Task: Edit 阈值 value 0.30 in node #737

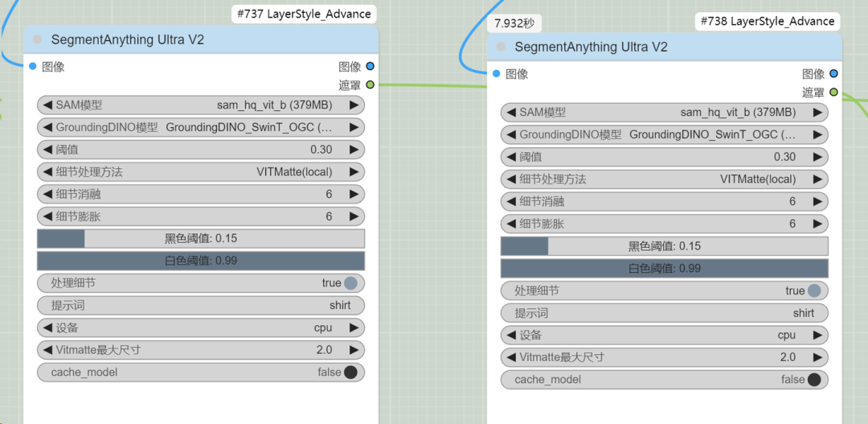Action: tap(321, 149)
